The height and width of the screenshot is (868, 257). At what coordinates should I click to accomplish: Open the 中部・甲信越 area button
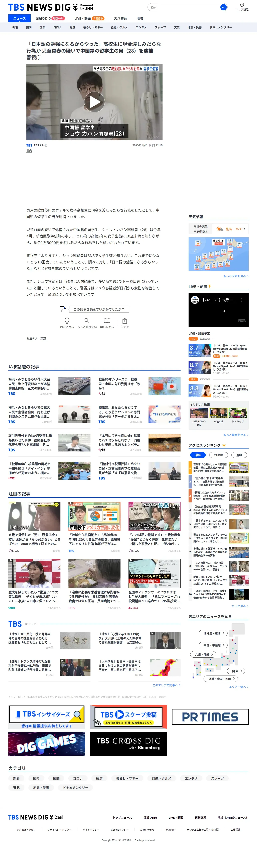click(214, 645)
